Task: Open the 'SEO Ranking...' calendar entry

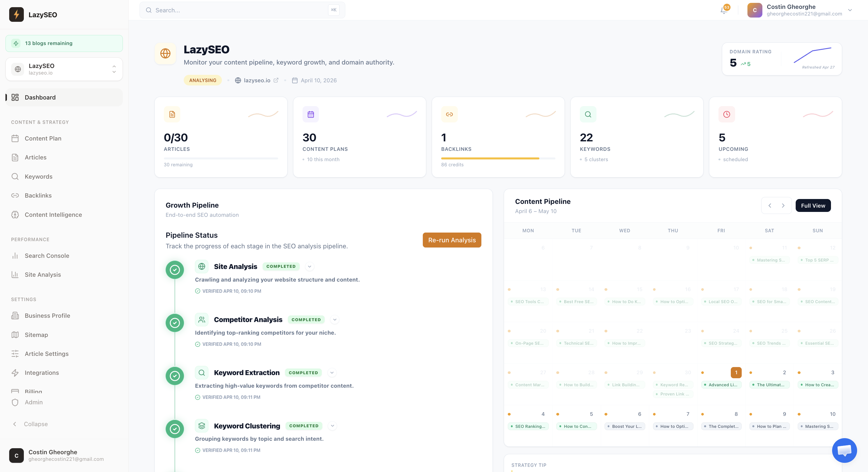Action: [528, 426]
